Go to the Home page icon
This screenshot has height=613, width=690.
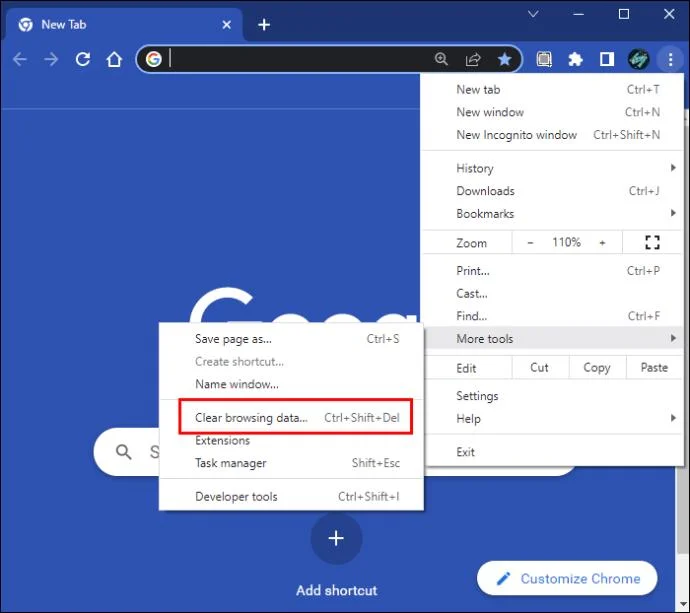(x=115, y=60)
